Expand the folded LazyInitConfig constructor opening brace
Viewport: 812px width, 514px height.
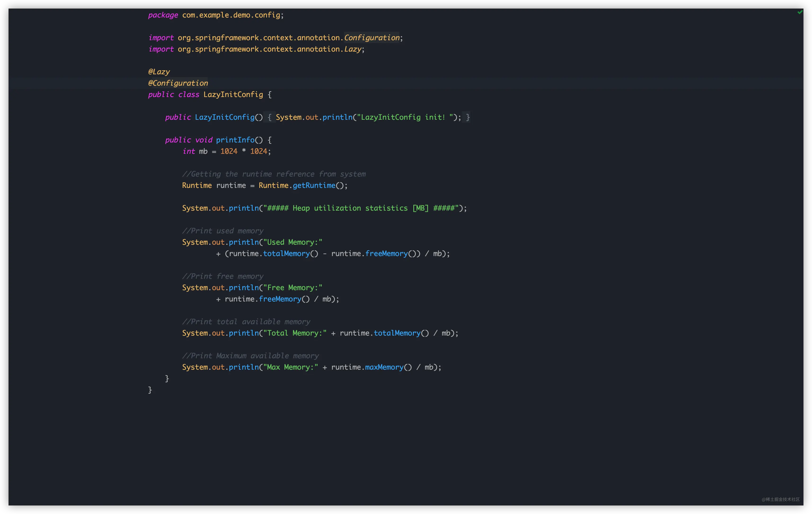click(269, 117)
